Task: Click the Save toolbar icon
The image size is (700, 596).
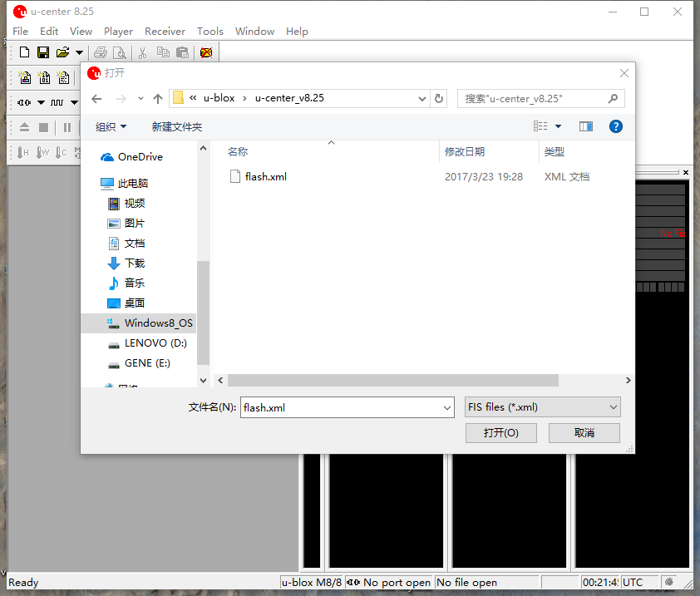Action: pyautogui.click(x=42, y=52)
